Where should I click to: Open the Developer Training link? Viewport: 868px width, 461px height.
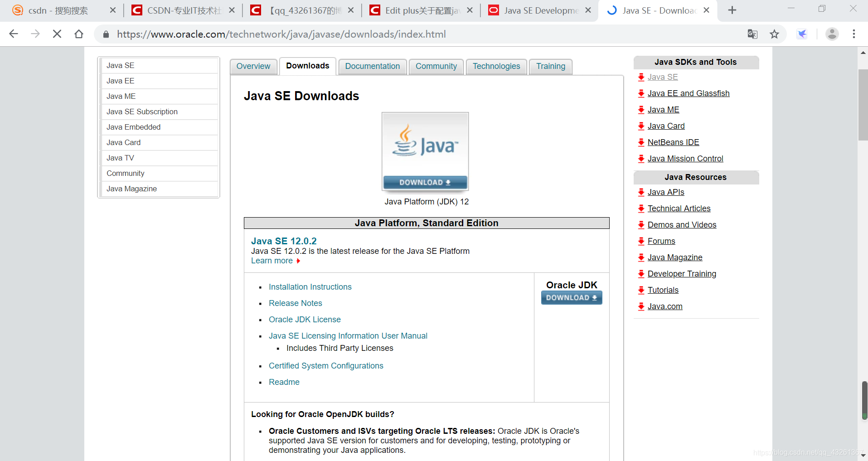tap(682, 274)
